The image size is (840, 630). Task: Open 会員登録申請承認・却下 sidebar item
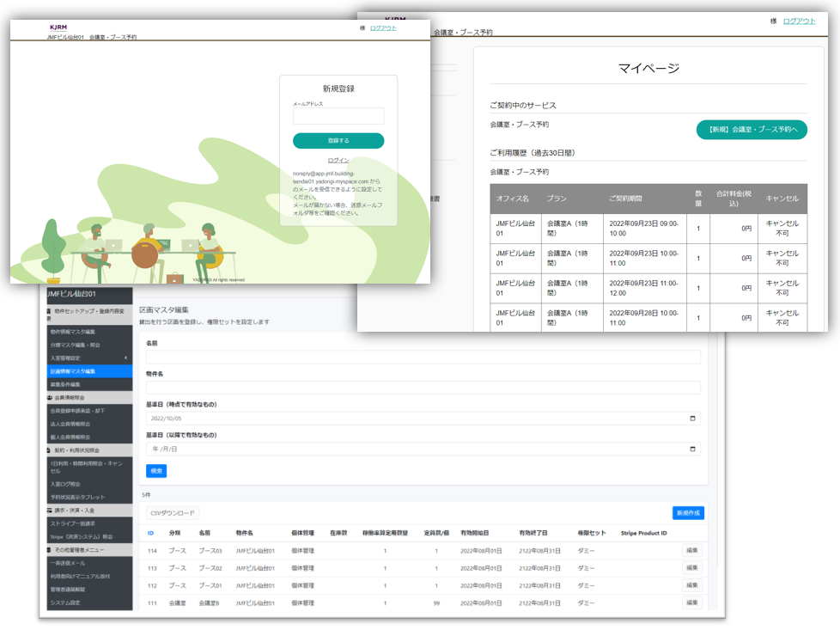click(89, 411)
